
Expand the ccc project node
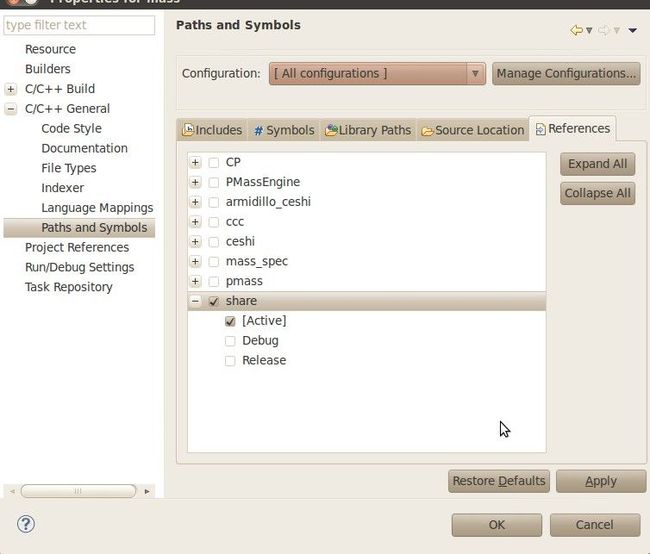[195, 222]
